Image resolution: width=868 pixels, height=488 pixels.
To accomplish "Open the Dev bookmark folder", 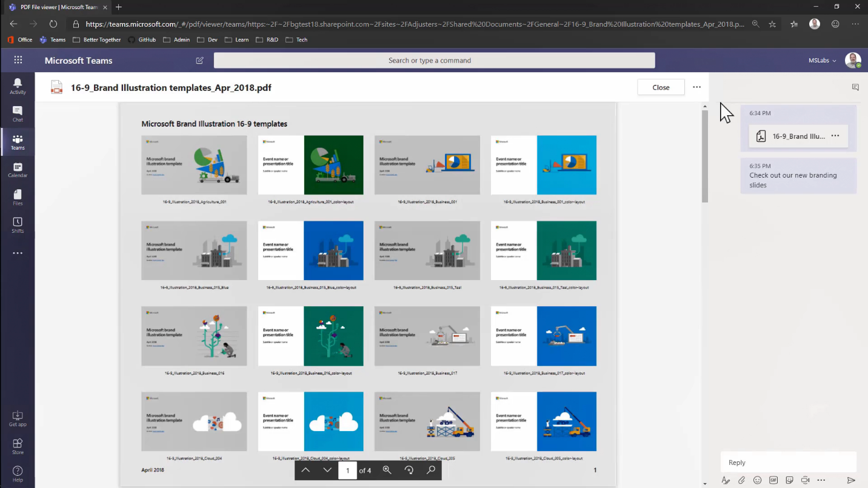I will click(207, 39).
